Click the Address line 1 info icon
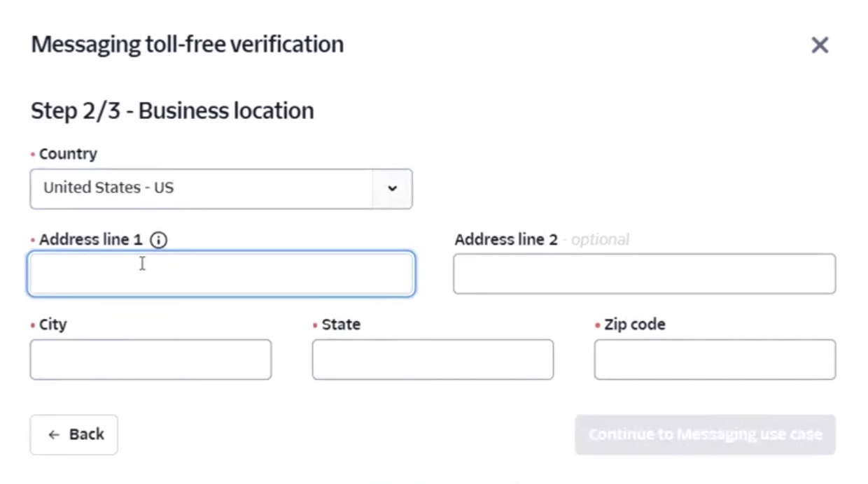This screenshot has height=484, width=868. point(159,240)
